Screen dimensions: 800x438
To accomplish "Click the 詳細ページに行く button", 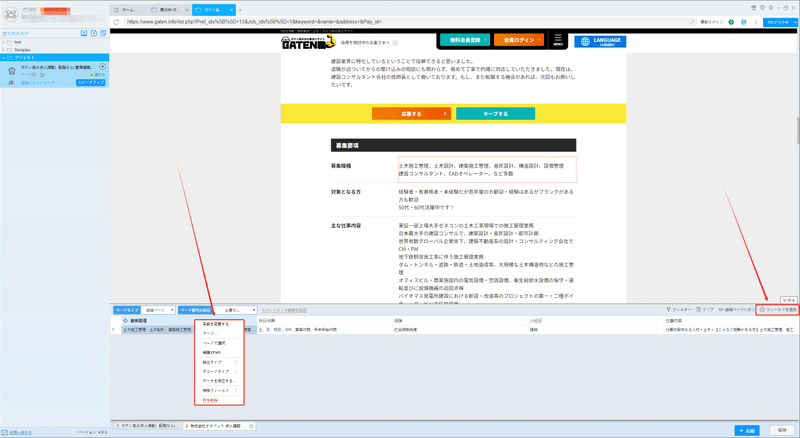I will [736, 310].
